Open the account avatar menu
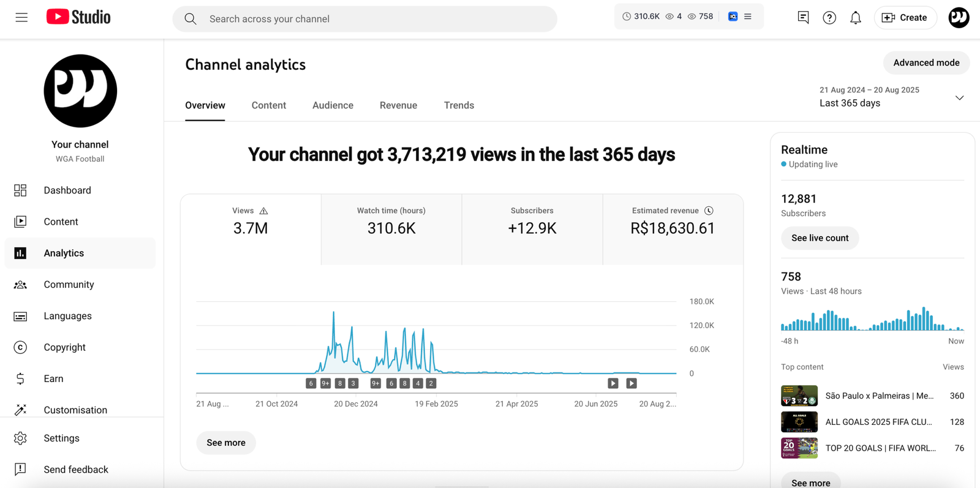This screenshot has height=488, width=980. (x=959, y=18)
